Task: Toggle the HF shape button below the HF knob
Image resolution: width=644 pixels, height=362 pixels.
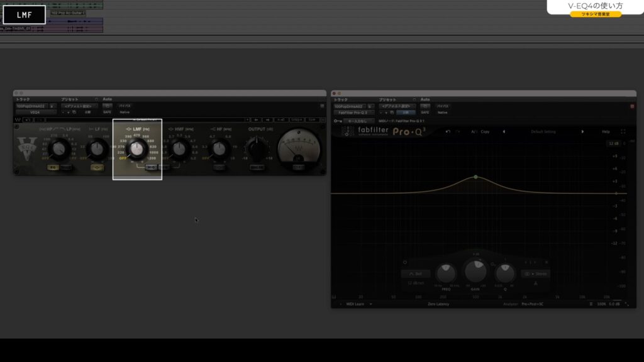Action: [219, 167]
